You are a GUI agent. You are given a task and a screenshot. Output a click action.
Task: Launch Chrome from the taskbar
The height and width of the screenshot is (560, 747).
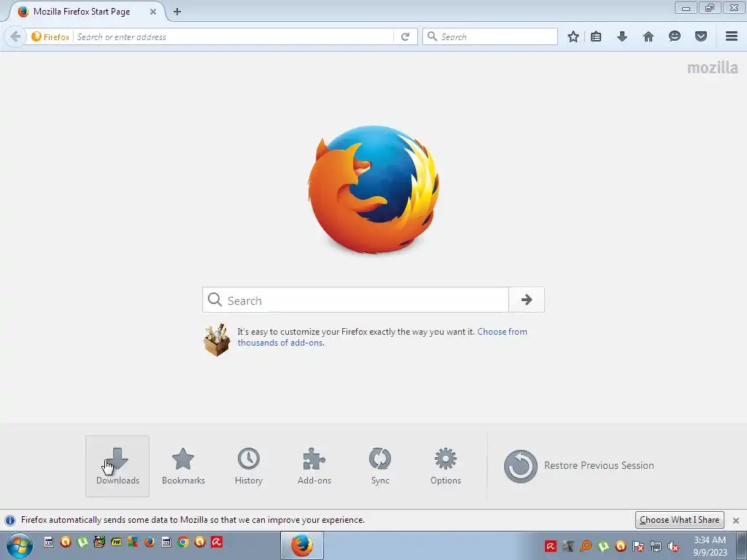183,542
